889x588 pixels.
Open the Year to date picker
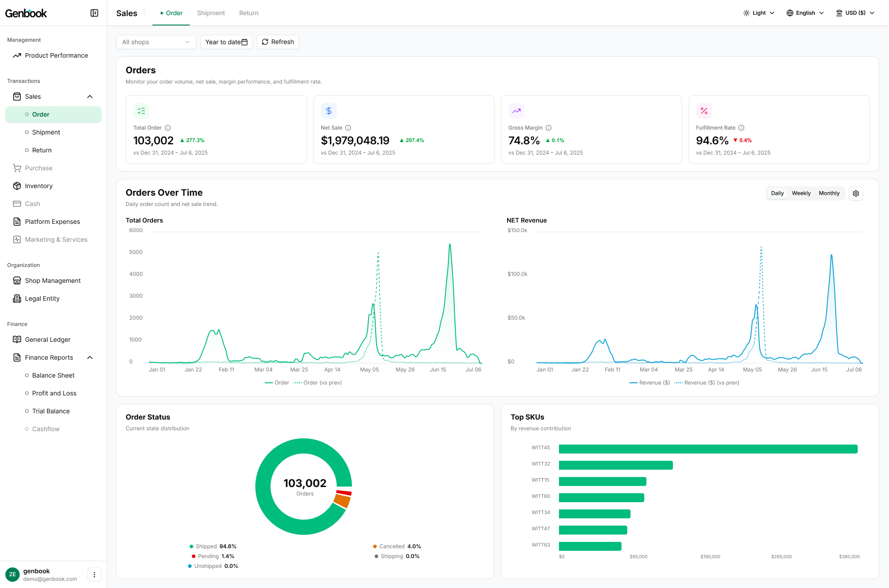click(226, 42)
